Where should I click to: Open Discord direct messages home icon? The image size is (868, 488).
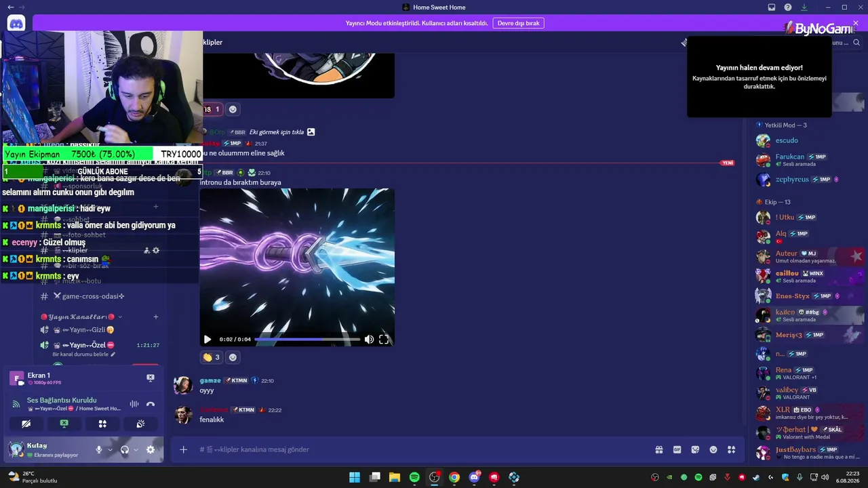pyautogui.click(x=16, y=24)
